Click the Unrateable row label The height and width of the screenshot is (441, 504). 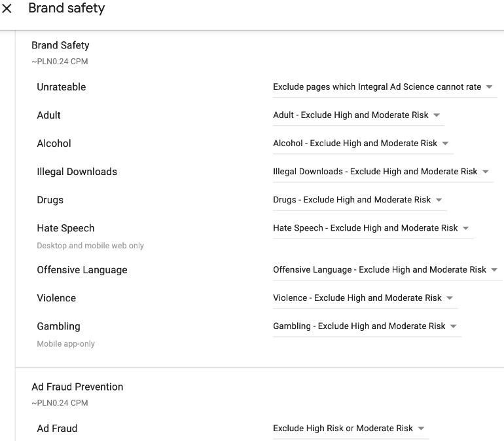coord(62,87)
